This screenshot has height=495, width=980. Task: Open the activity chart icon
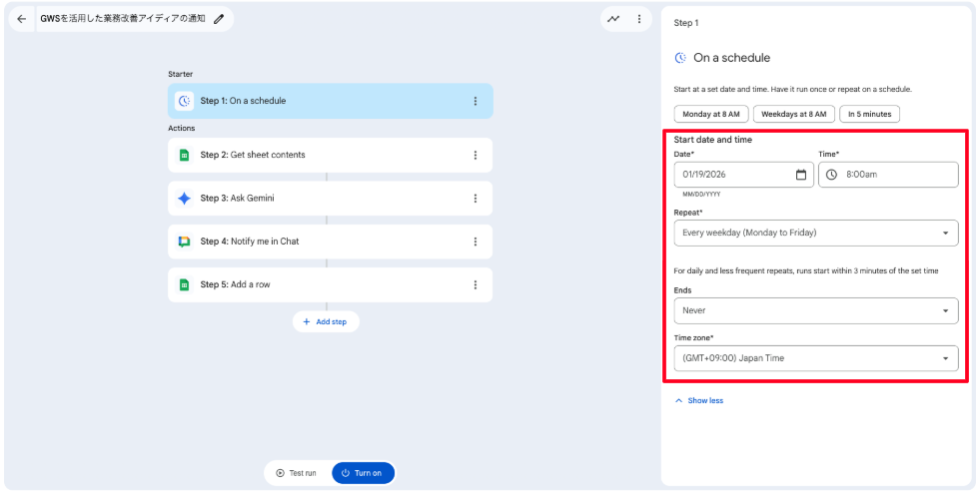tap(613, 19)
